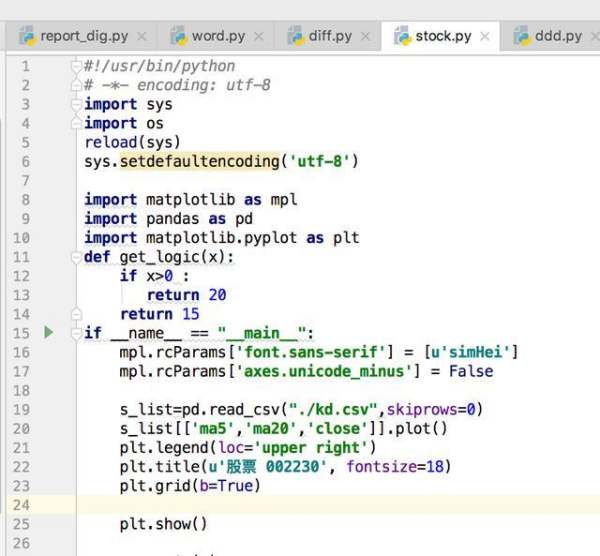This screenshot has width=600, height=556.
Task: Click the "./kd.csv" file path string
Action: point(333,409)
